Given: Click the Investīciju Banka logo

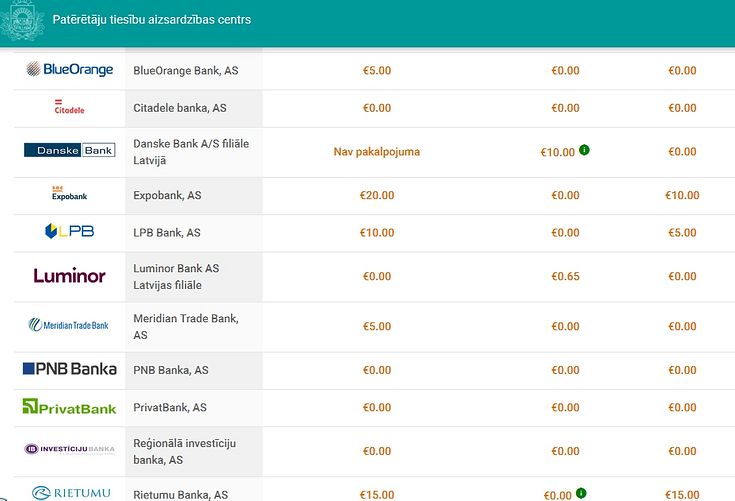Looking at the screenshot, I should point(69,449).
